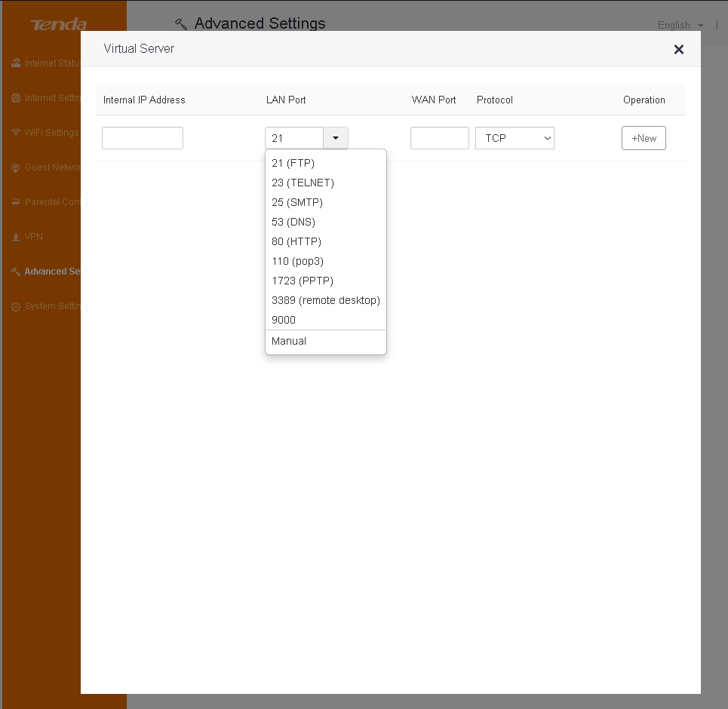
Task: Click the Internal IP Address field
Action: 143,138
